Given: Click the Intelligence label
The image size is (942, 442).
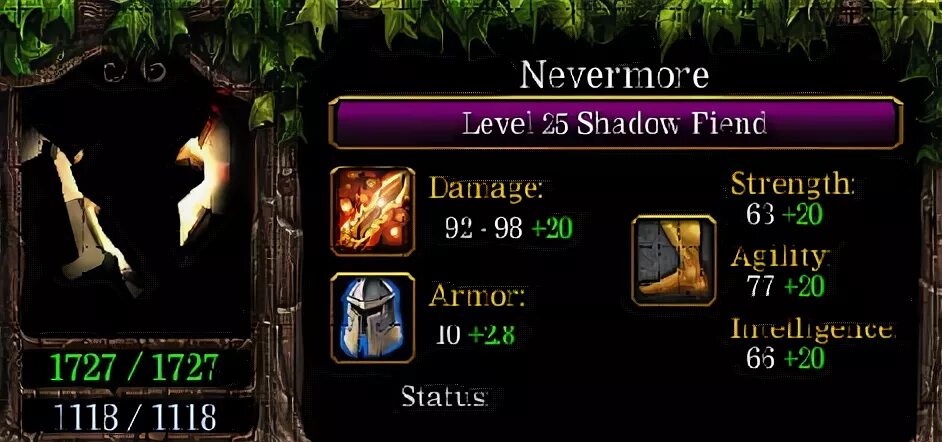Looking at the screenshot, I should 812,329.
